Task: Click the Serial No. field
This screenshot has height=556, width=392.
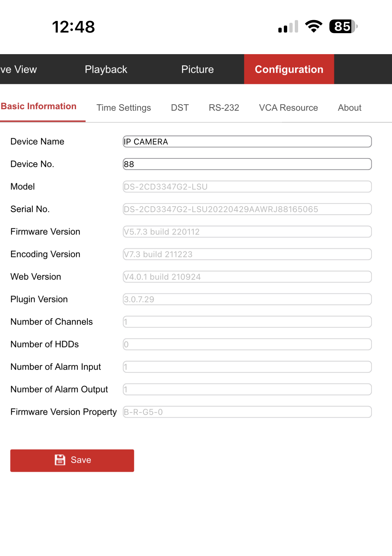Action: 247,209
